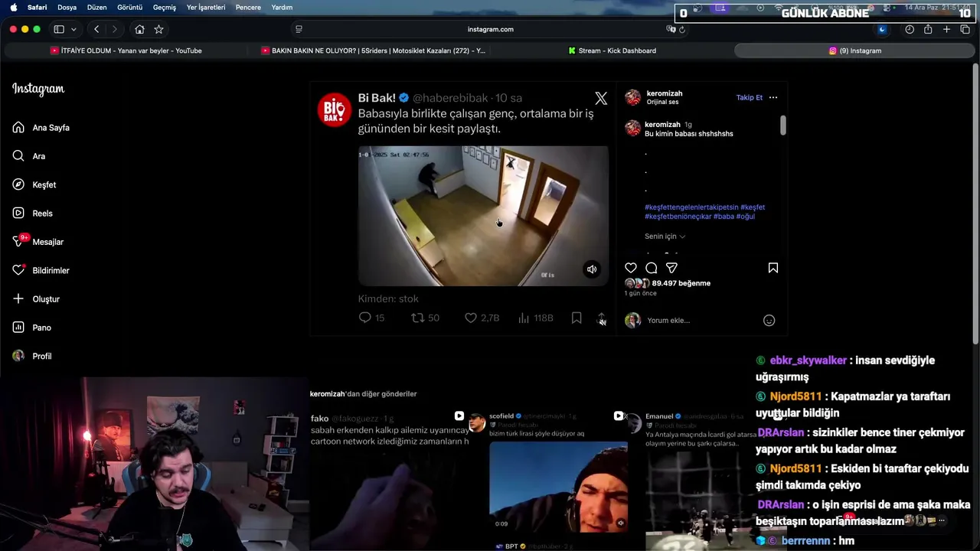This screenshot has width=980, height=551.
Task: Toggle video sound with speaker icon
Action: tap(592, 269)
